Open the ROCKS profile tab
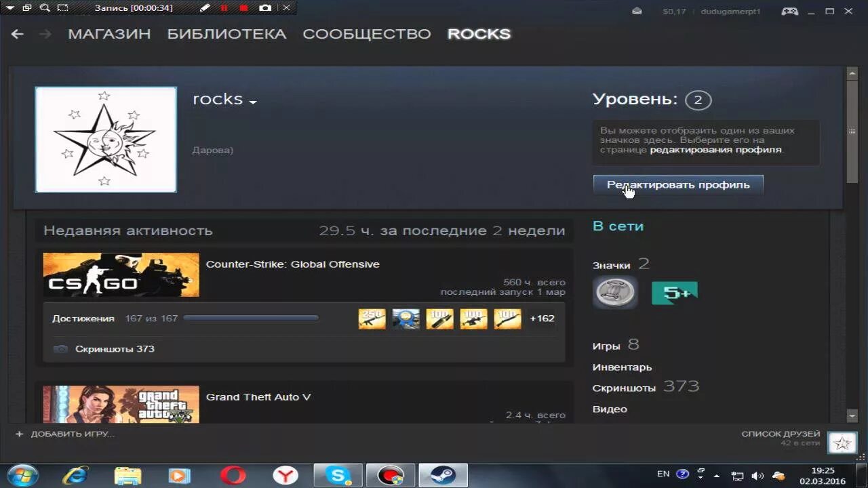 tap(479, 34)
